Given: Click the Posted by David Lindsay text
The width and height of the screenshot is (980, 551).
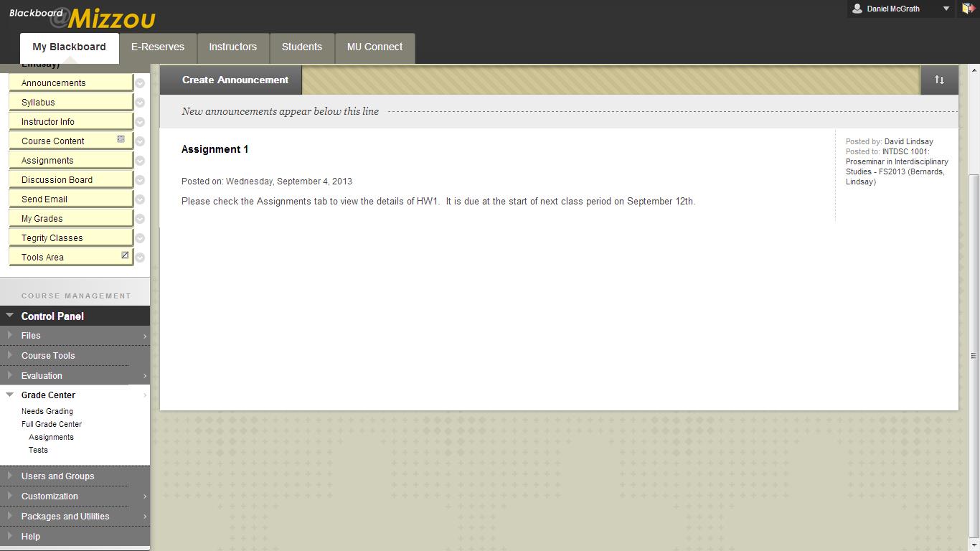Looking at the screenshot, I should click(x=890, y=141).
